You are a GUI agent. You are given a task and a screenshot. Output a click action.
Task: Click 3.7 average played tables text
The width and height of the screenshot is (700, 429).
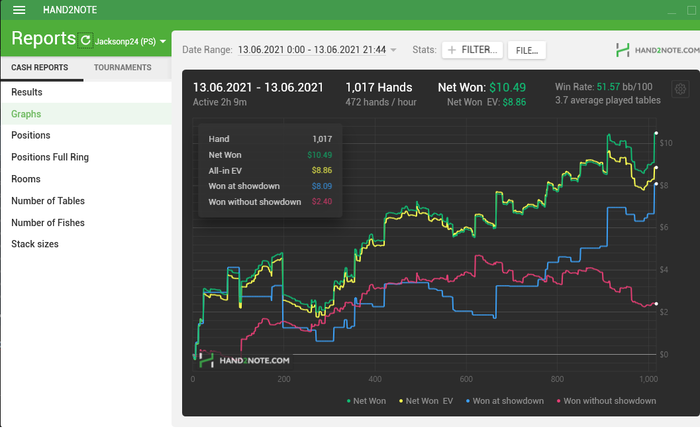608,100
